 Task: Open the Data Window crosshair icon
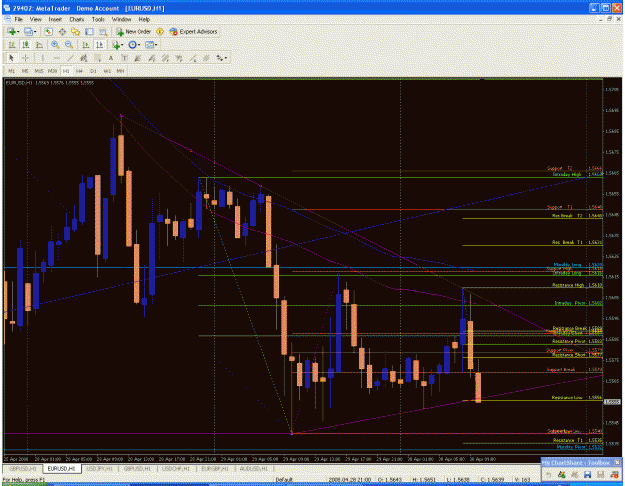click(x=62, y=31)
